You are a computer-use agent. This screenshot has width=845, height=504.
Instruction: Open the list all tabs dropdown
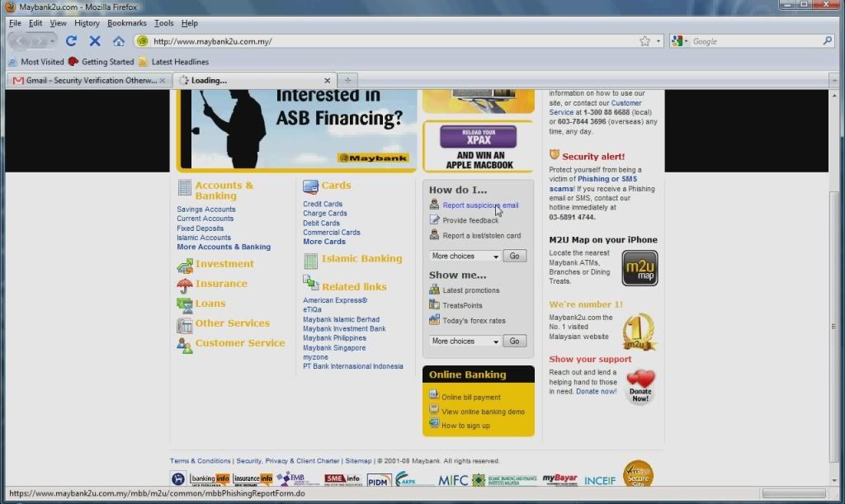[834, 80]
